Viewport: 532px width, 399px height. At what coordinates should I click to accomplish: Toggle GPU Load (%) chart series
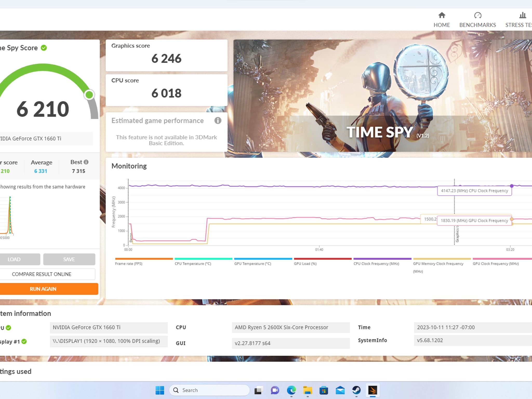[x=323, y=261]
